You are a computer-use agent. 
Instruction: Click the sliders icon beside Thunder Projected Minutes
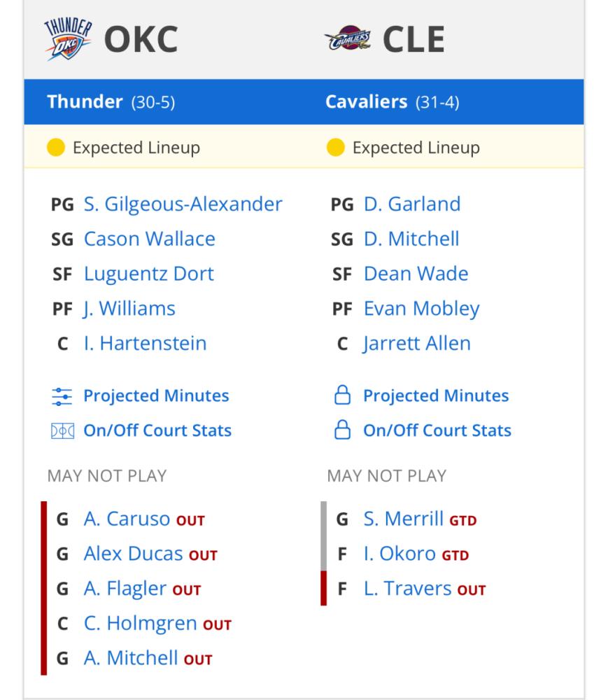[x=62, y=396]
